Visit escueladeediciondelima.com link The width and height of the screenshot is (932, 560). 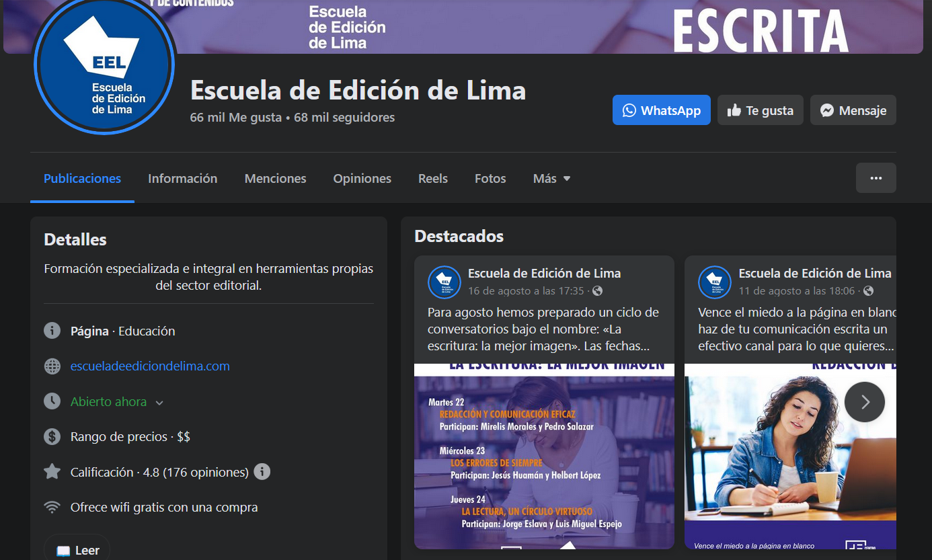[150, 366]
